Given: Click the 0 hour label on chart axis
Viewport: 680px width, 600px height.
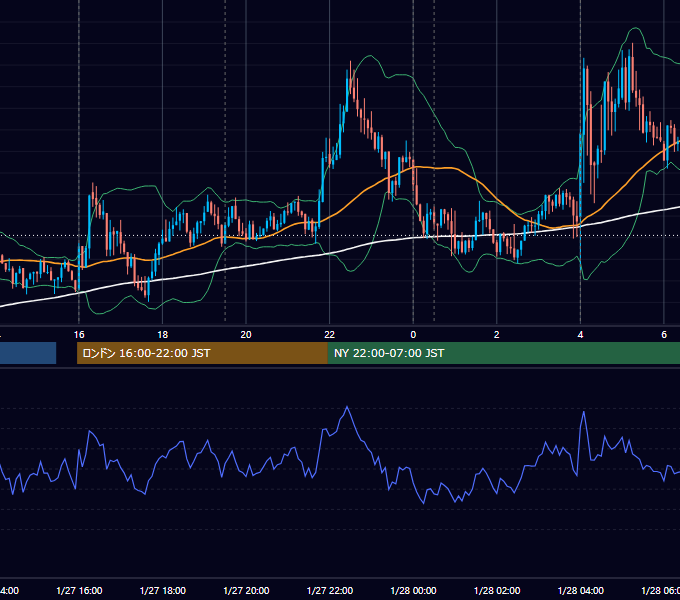Looking at the screenshot, I should (413, 335).
